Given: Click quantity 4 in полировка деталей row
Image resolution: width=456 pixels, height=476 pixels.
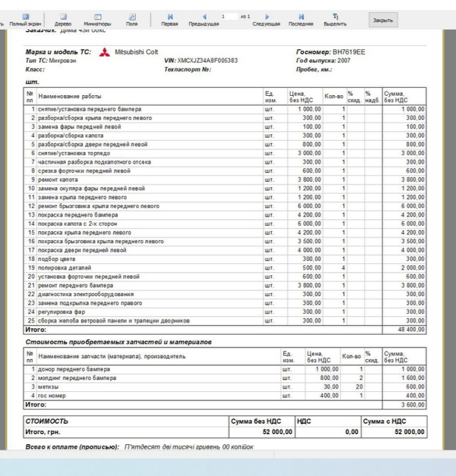Looking at the screenshot, I should point(343,268).
